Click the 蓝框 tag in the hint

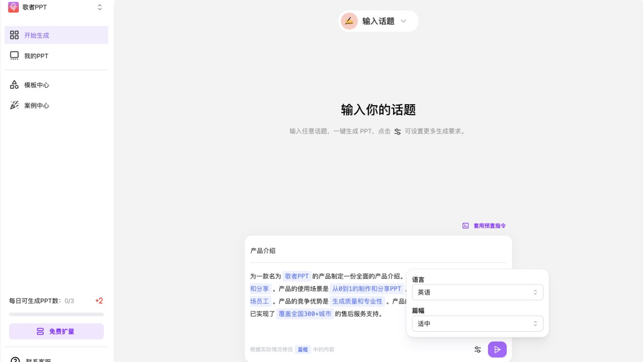point(303,350)
